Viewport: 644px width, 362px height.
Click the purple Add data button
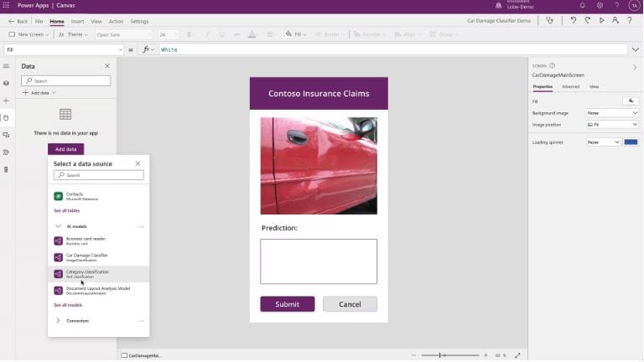coord(65,148)
